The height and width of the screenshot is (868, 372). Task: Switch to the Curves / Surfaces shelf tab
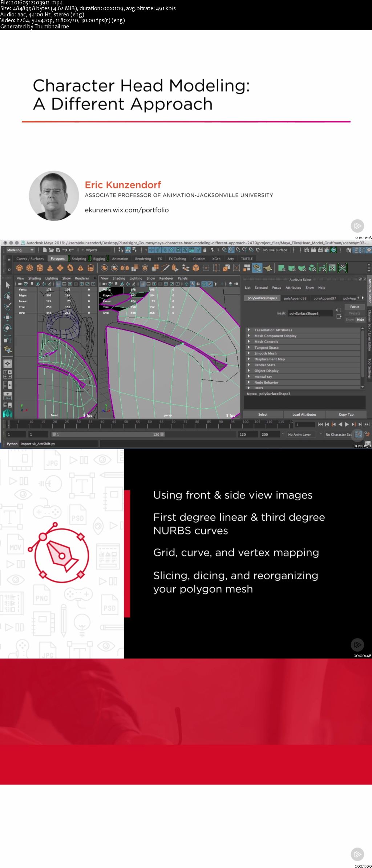coord(30,259)
